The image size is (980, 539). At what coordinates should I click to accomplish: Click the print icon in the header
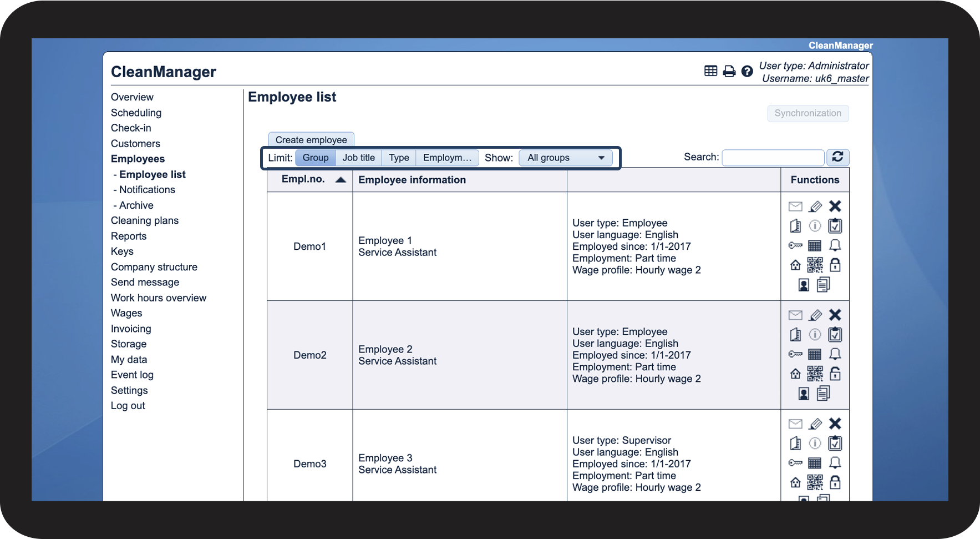pyautogui.click(x=729, y=71)
